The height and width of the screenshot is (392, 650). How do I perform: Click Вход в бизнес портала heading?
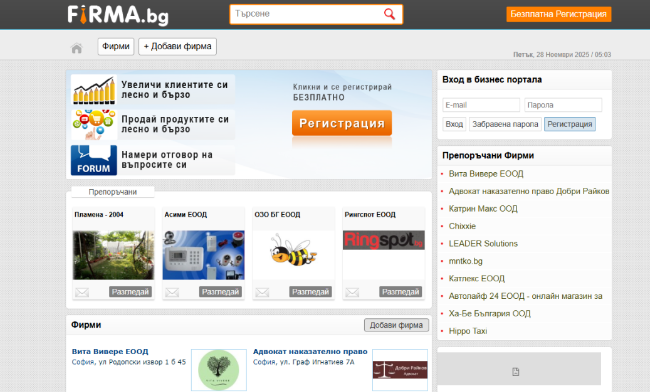(492, 80)
